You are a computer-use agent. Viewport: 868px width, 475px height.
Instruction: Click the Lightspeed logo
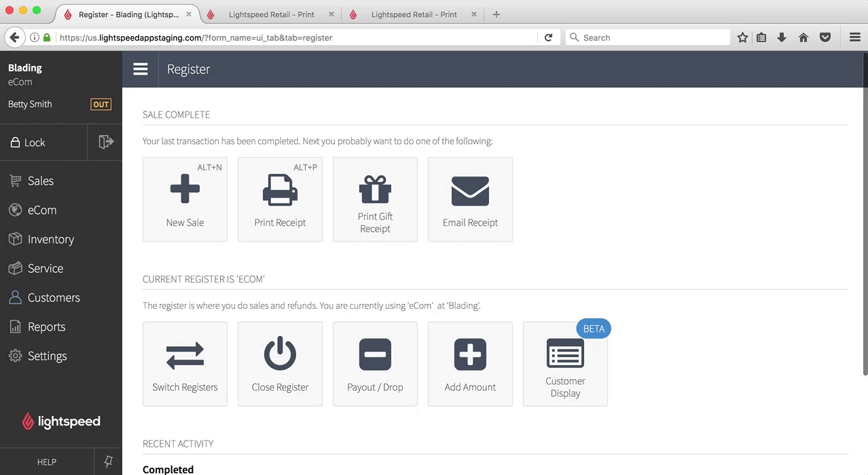61,421
